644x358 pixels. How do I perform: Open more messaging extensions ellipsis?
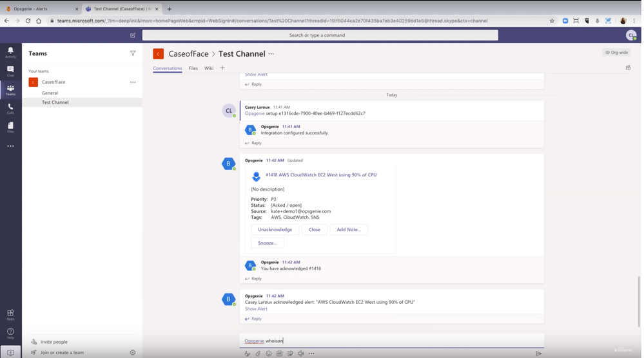(311, 353)
